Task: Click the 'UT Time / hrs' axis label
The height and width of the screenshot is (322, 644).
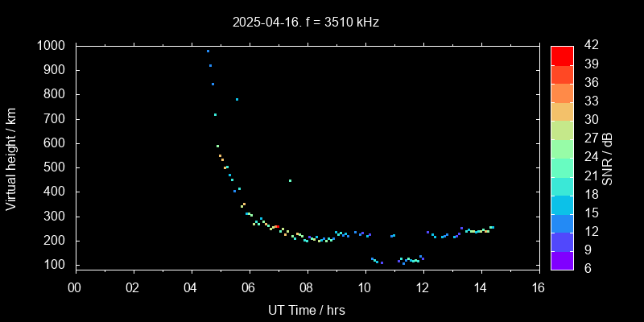Action: point(306,310)
